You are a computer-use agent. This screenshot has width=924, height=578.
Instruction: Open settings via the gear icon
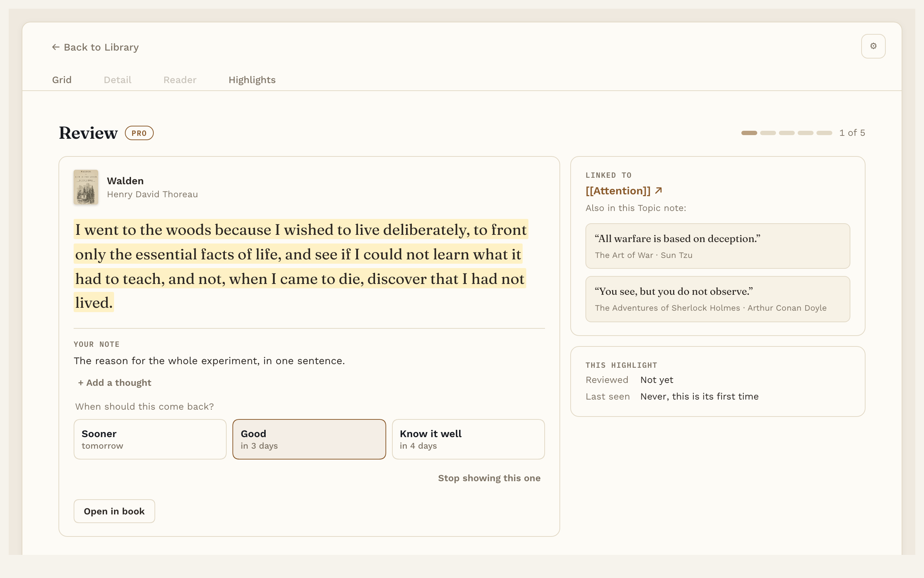click(873, 46)
